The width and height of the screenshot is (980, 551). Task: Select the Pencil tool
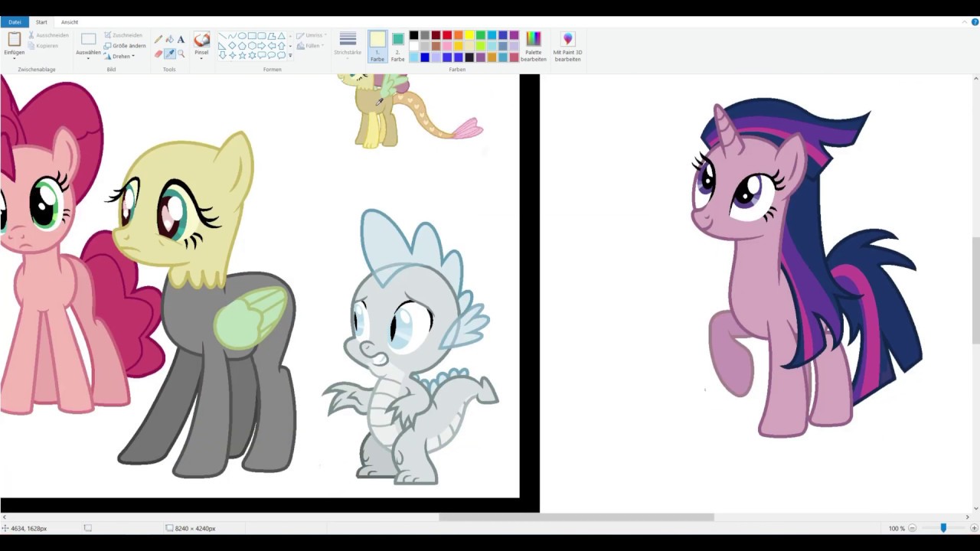(158, 39)
